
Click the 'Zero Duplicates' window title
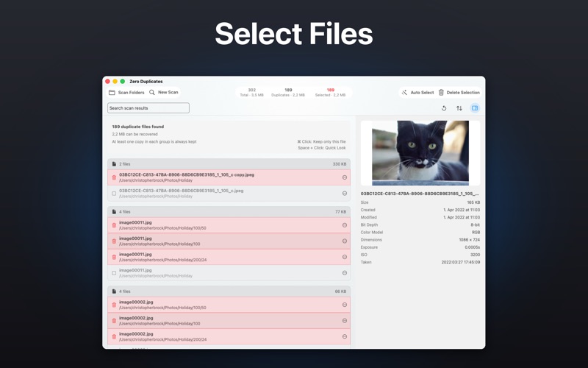pyautogui.click(x=146, y=81)
